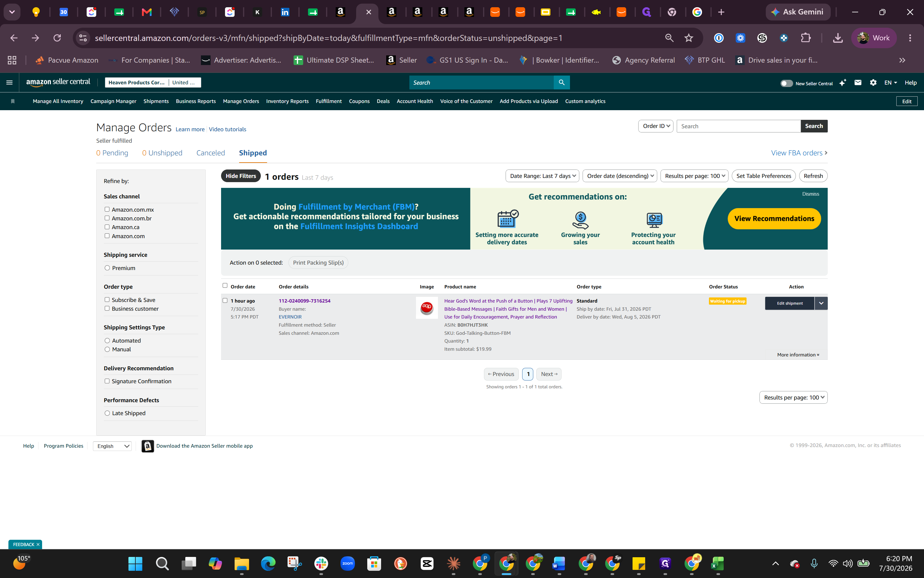Image resolution: width=924 pixels, height=578 pixels.
Task: Open the Seller Central hamburger menu
Action: (x=10, y=82)
